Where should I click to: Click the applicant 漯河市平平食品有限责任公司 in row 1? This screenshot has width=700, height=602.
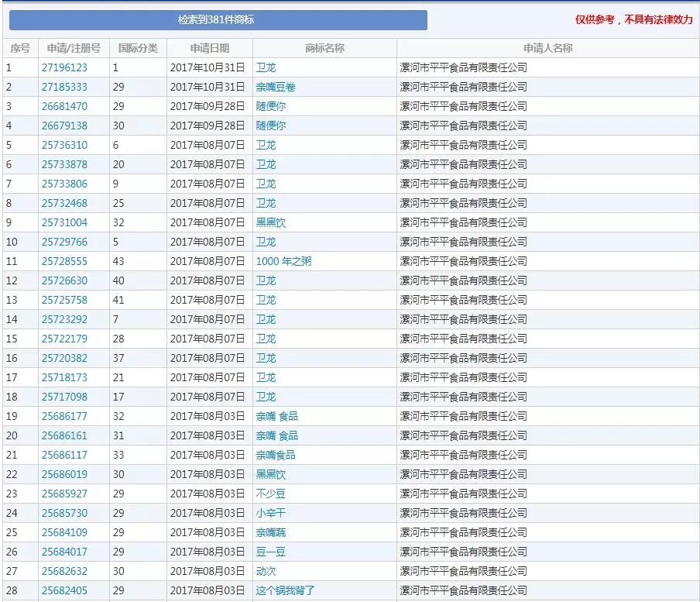pyautogui.click(x=465, y=67)
